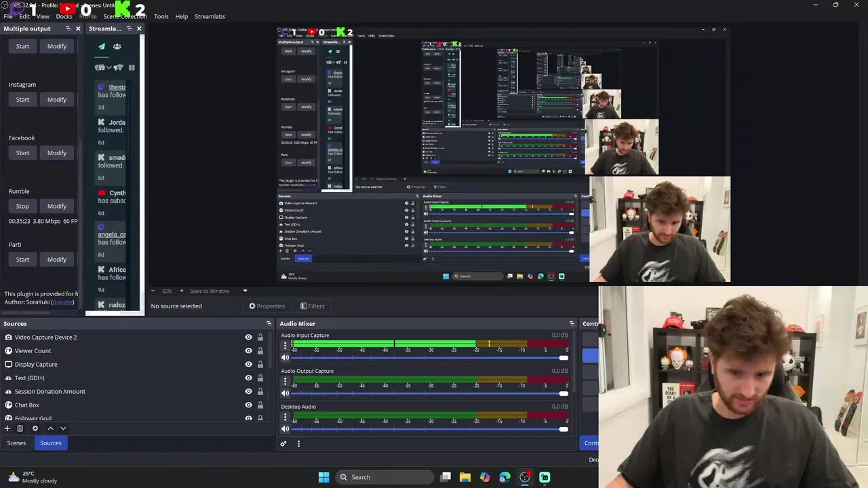Hide the Session Donation Amount source

[248, 391]
